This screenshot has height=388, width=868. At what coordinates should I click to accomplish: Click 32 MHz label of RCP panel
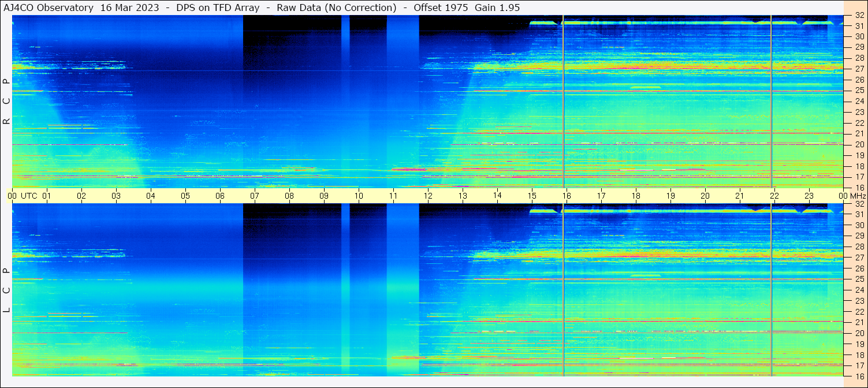859,15
